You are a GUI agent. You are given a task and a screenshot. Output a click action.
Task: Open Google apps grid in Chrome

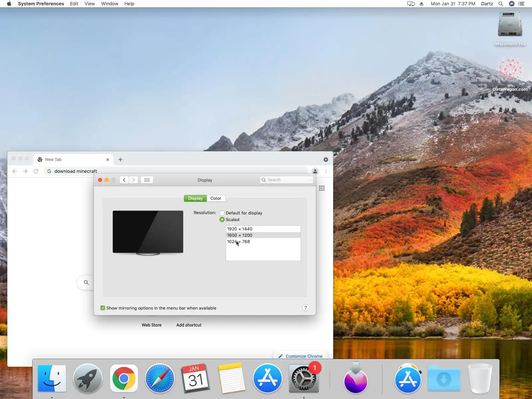[322, 188]
